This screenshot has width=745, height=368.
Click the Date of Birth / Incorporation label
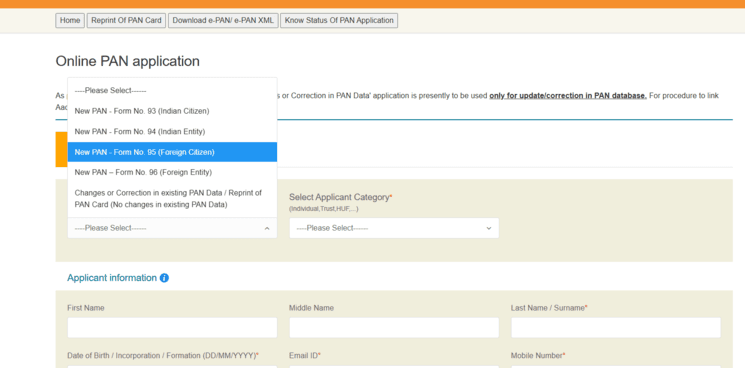click(162, 355)
